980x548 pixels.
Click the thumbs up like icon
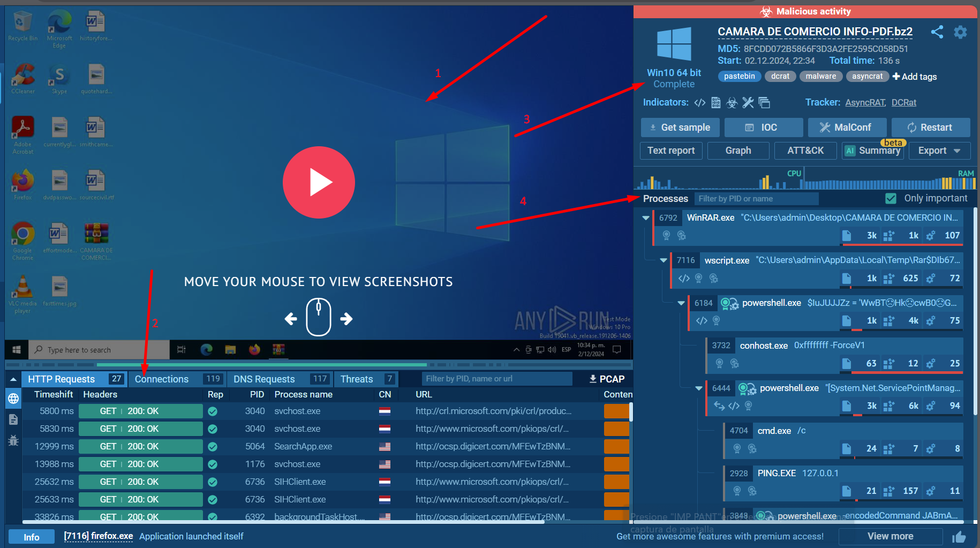(959, 536)
